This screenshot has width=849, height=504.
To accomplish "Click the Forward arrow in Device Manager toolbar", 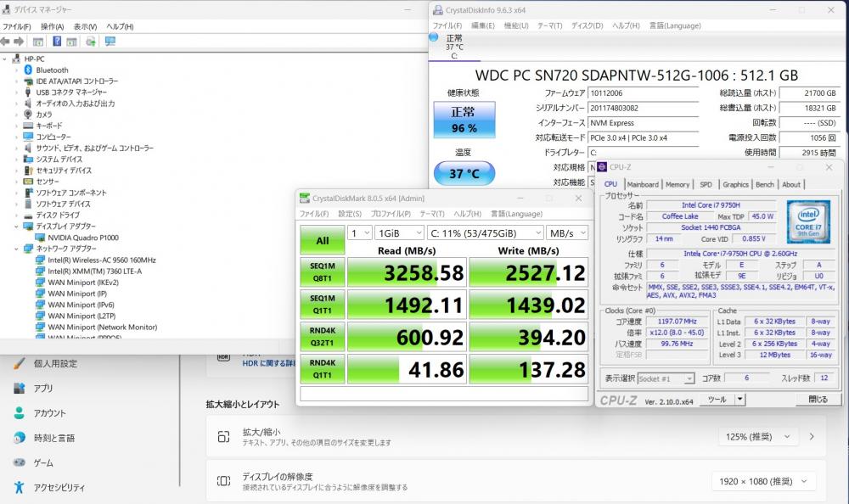I will (19, 41).
